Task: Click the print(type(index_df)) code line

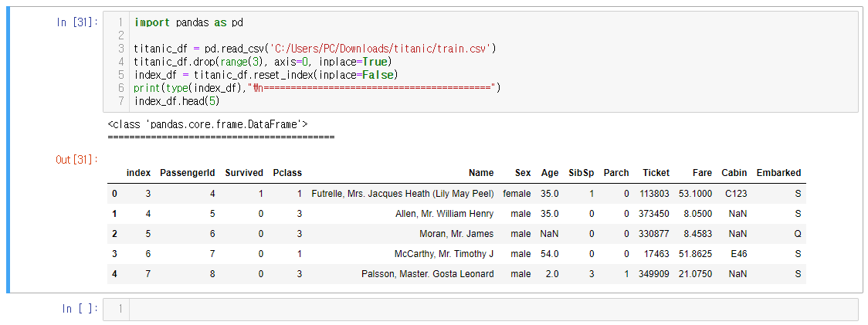Action: click(317, 87)
